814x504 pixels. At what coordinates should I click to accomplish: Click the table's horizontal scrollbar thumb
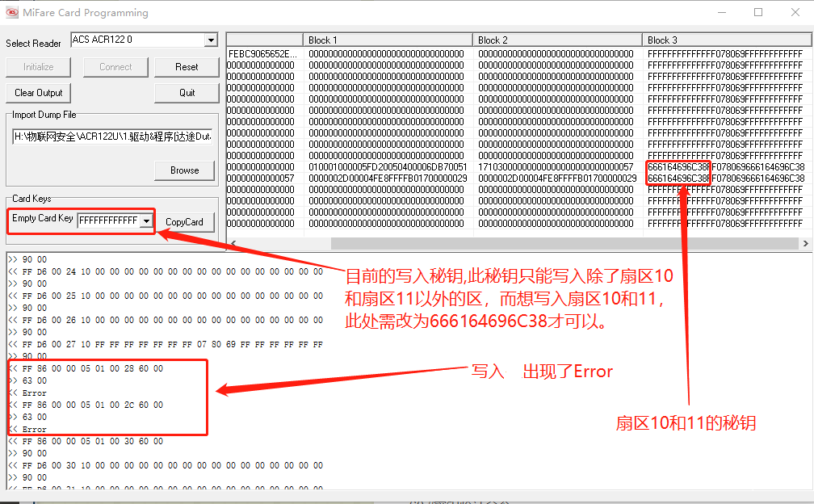click(x=564, y=243)
